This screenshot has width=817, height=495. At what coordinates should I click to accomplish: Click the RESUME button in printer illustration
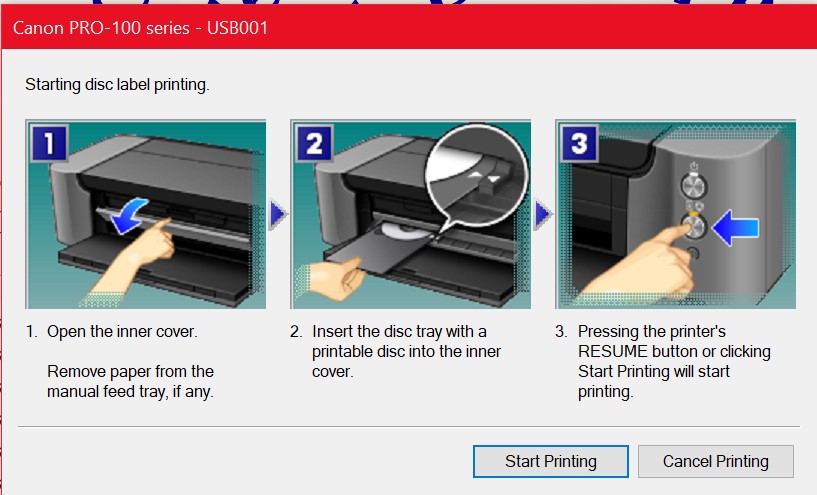click(694, 226)
